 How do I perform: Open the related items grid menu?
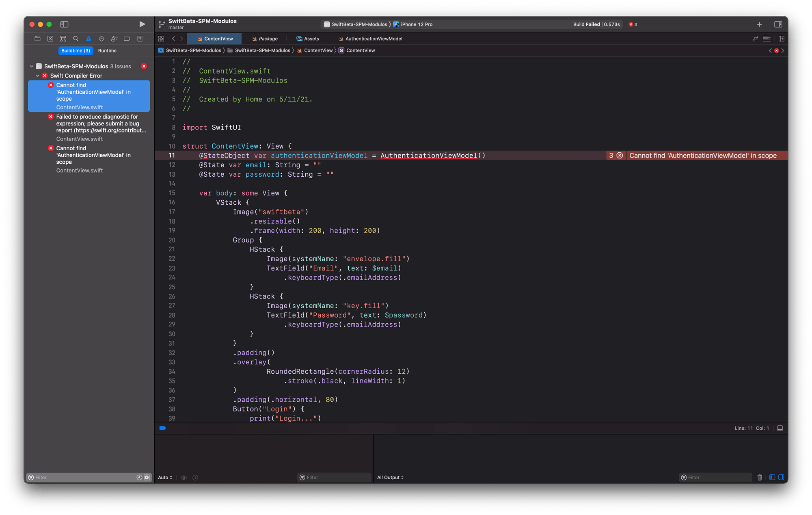(161, 39)
